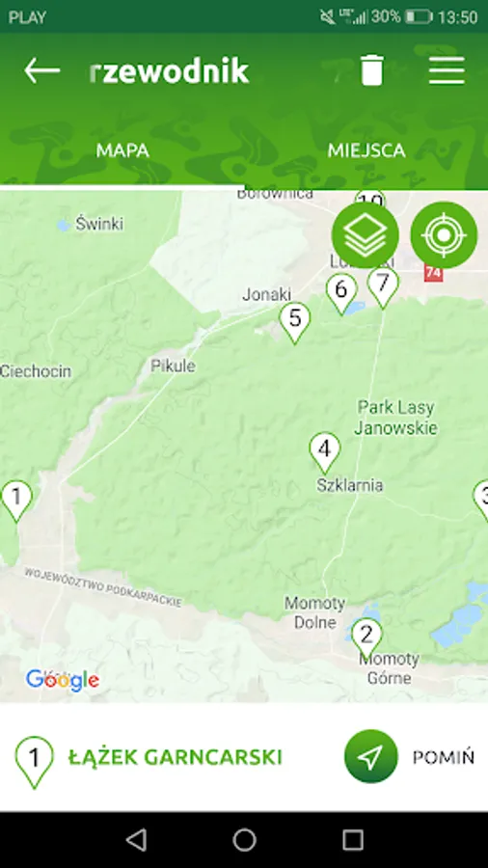Screen dimensions: 488x868
Task: Open map layers selector
Action: [x=366, y=234]
